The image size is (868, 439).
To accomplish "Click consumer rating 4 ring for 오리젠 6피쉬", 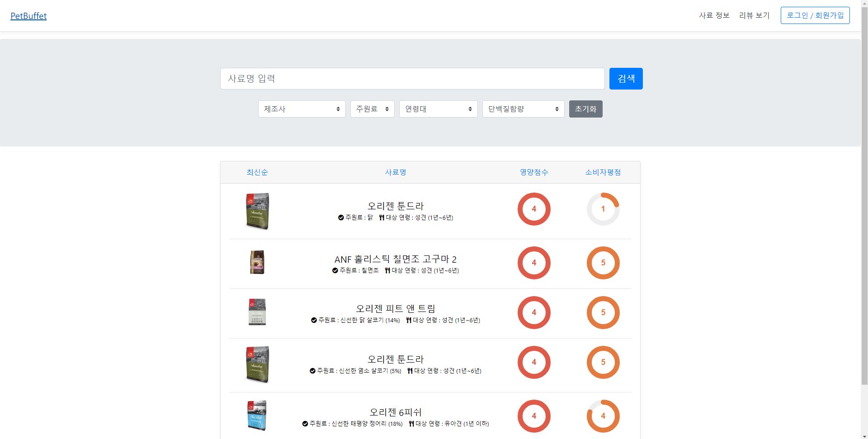I will point(603,416).
